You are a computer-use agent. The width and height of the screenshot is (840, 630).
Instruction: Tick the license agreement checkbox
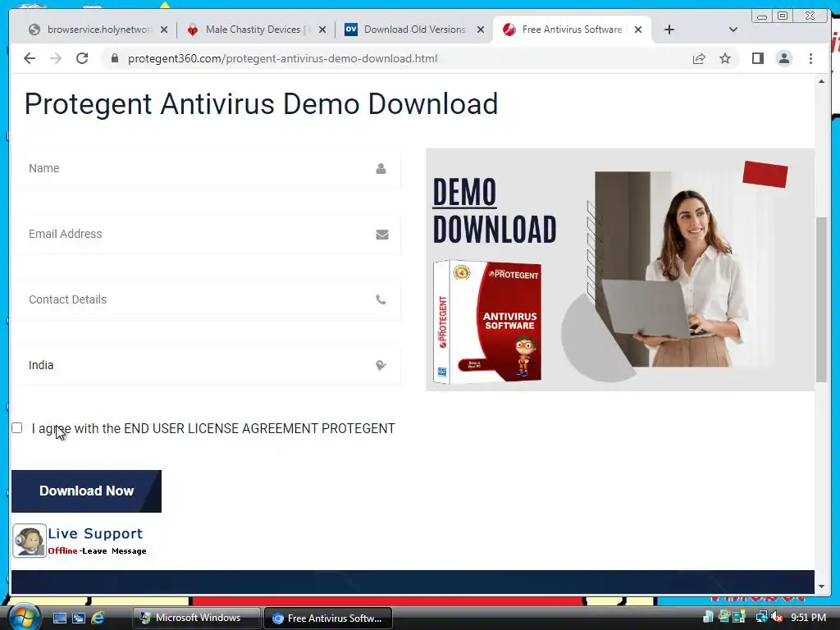coord(17,428)
